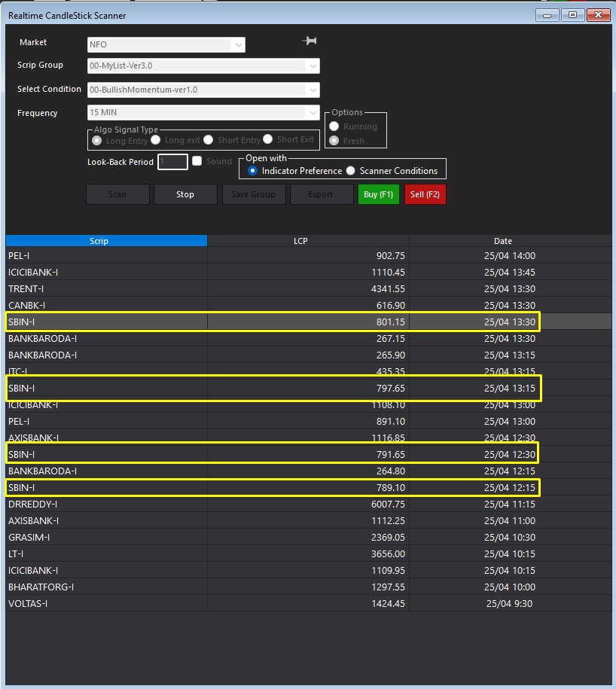Click the LCP value 616.90
Image resolution: width=616 pixels, height=689 pixels.
[x=391, y=306]
